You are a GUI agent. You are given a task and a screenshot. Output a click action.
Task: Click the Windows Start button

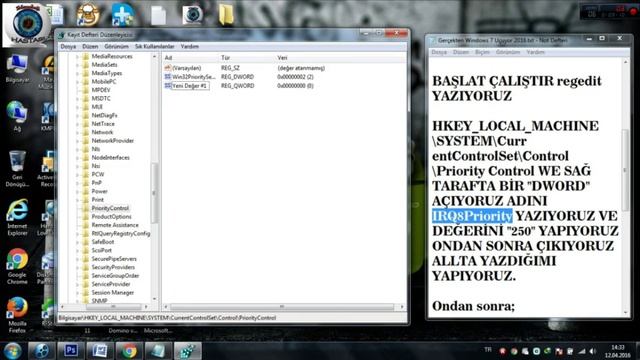click(12, 351)
